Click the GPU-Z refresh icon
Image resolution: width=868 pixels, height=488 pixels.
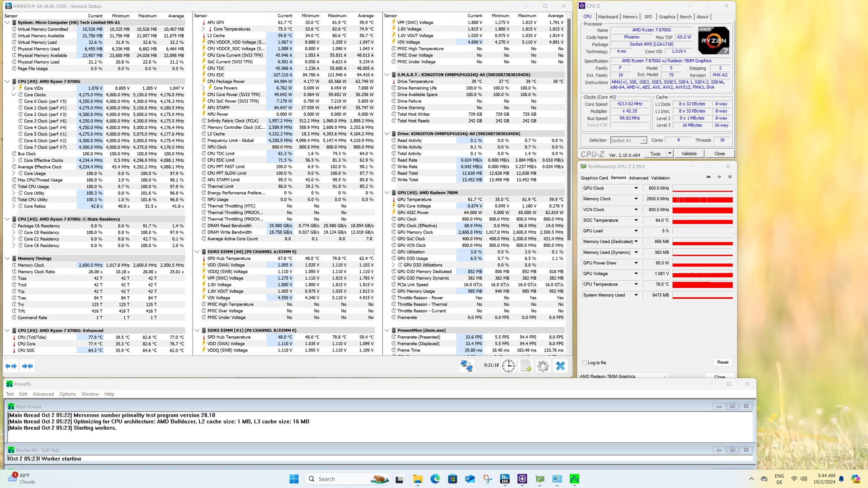coord(719,177)
